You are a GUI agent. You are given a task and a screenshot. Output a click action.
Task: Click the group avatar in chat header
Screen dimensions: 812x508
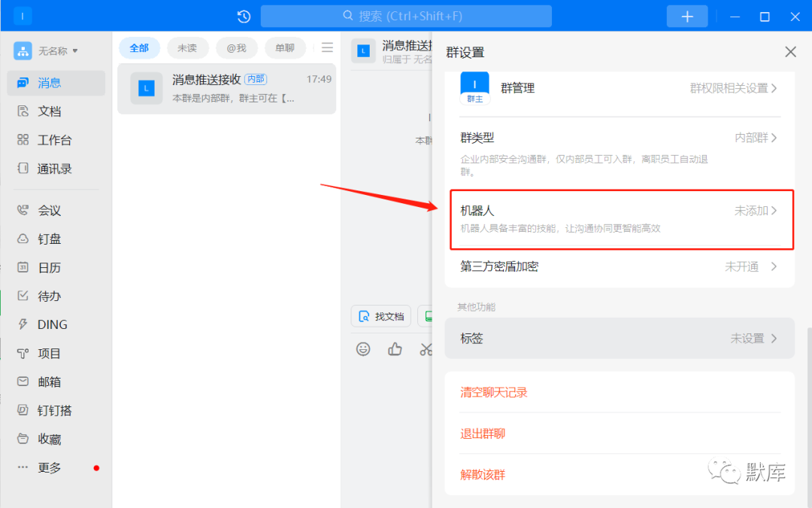(364, 51)
